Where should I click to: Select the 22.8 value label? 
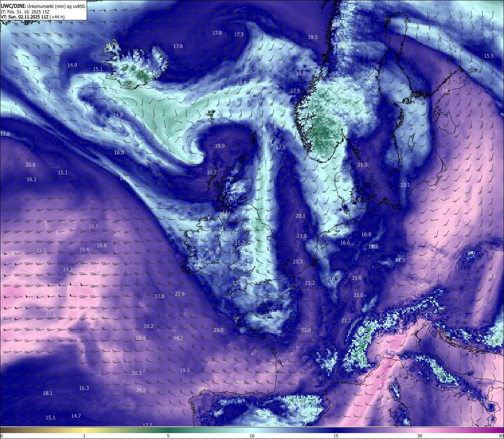coord(306,330)
